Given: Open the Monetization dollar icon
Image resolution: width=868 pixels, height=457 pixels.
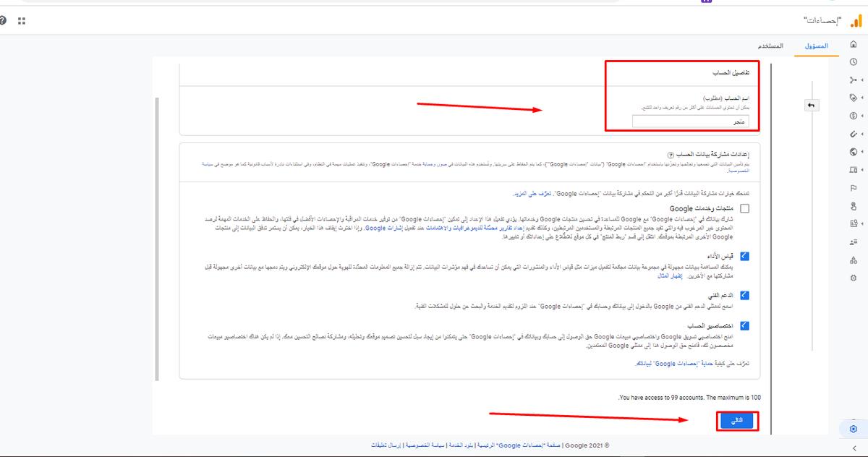Looking at the screenshot, I should click(x=854, y=116).
